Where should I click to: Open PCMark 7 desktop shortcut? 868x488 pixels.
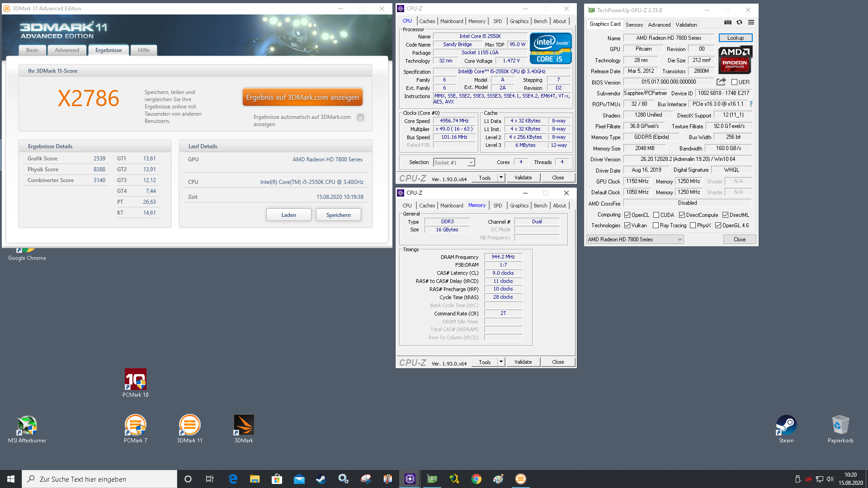point(135,429)
